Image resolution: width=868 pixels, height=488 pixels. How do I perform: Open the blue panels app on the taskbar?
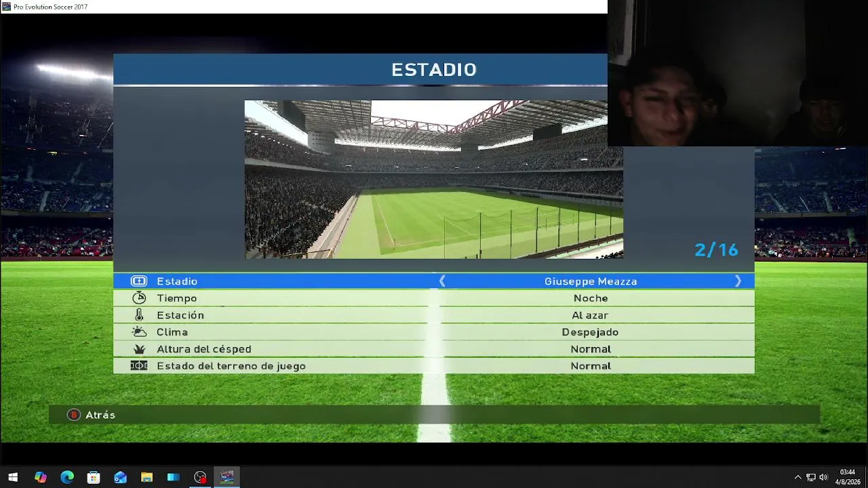coord(174,477)
